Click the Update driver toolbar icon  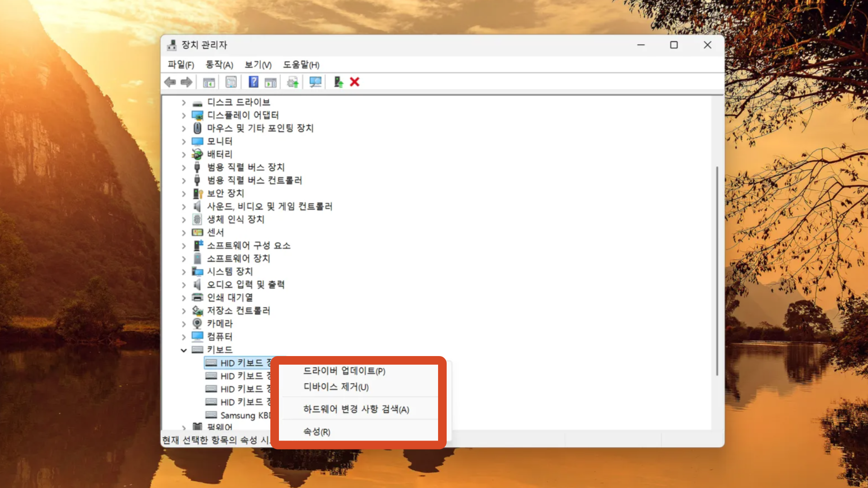pyautogui.click(x=292, y=82)
